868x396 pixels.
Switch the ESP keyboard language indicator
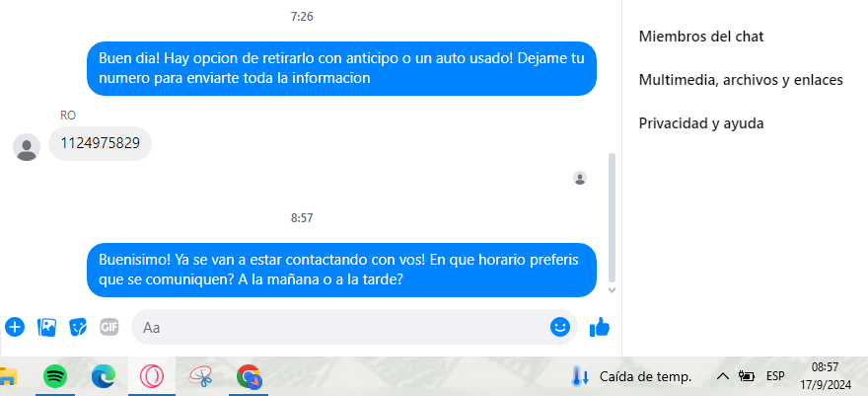[x=775, y=376]
